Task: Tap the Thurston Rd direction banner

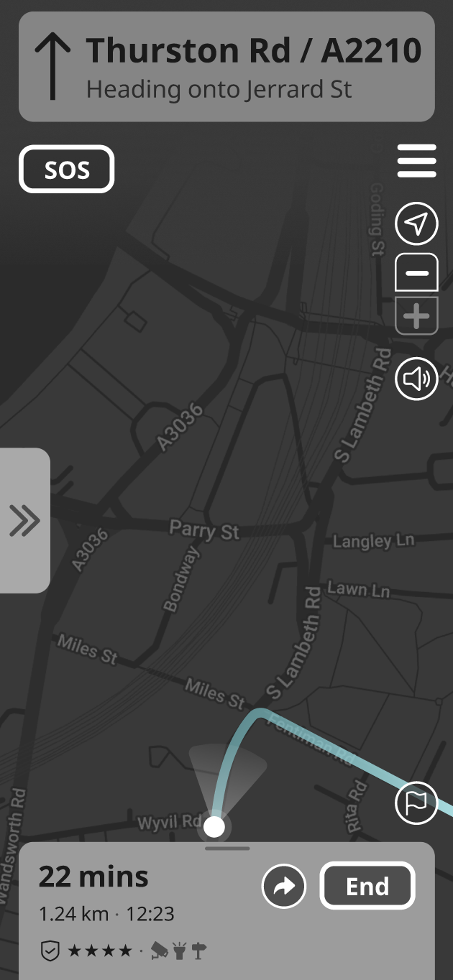Action: [226, 67]
